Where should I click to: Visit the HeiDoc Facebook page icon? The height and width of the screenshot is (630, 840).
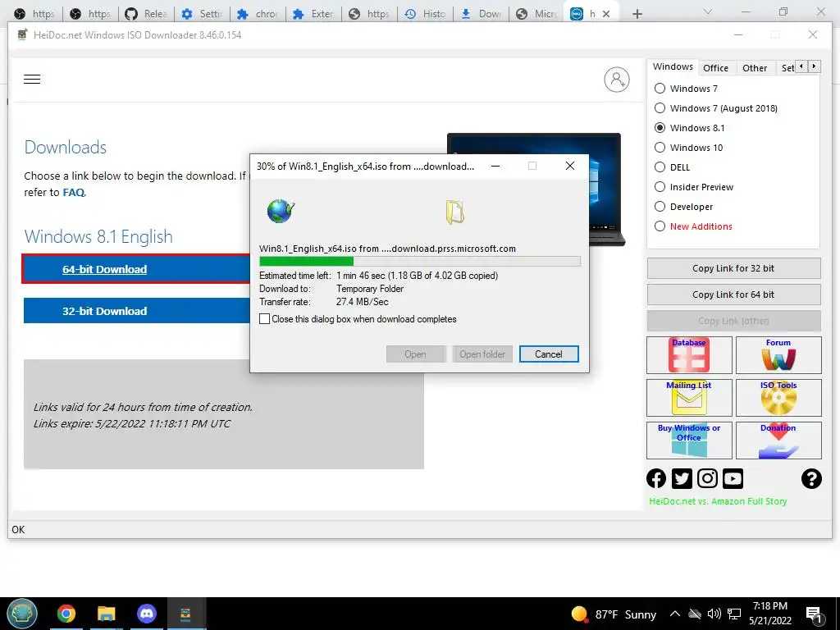coord(656,478)
